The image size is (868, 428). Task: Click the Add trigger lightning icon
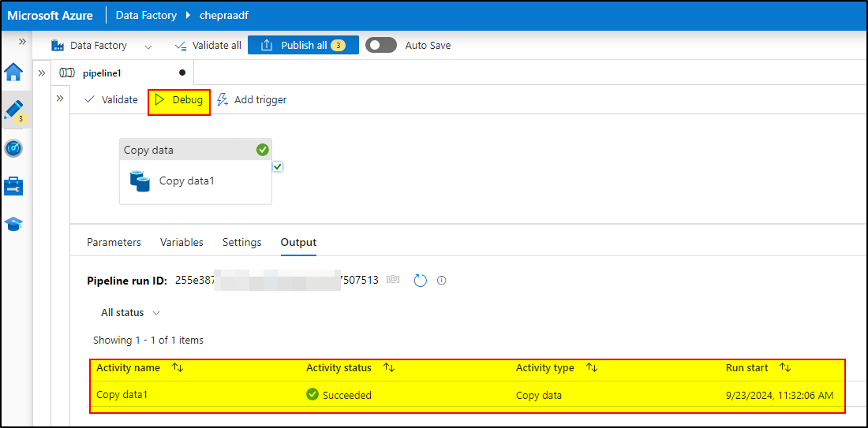click(223, 100)
